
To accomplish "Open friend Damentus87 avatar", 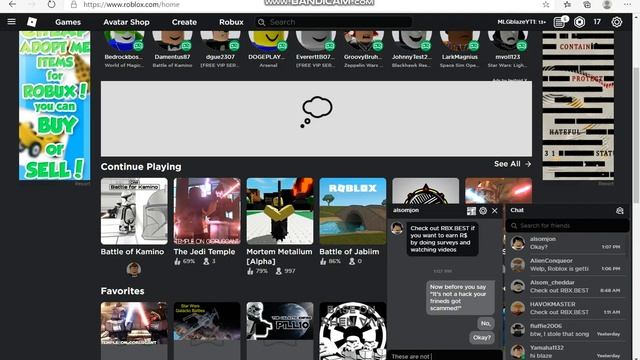I will tap(172, 41).
